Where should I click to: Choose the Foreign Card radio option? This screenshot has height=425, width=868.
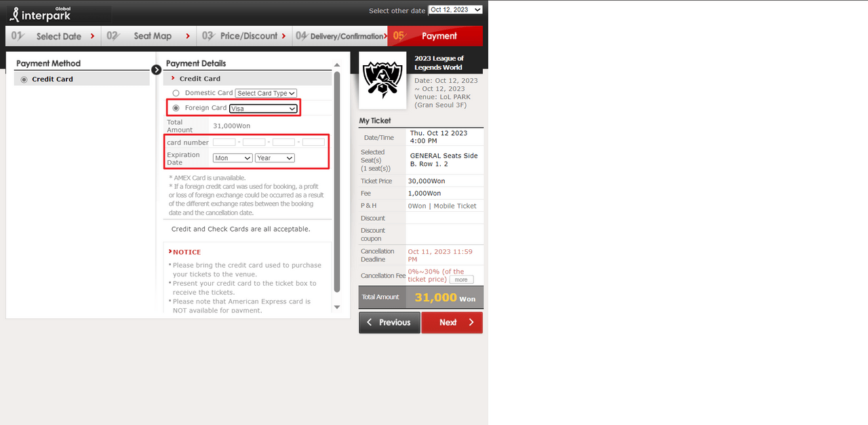176,108
